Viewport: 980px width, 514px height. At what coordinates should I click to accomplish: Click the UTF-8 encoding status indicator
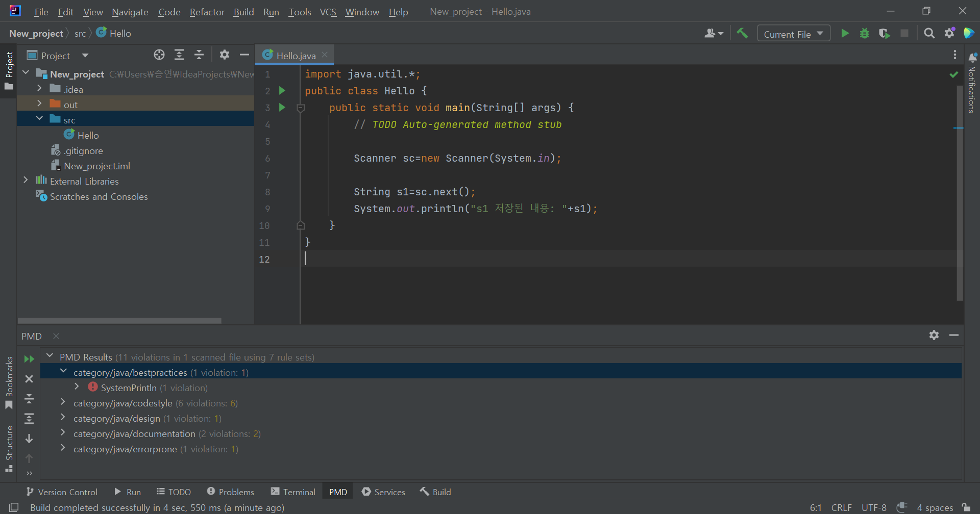(x=874, y=507)
